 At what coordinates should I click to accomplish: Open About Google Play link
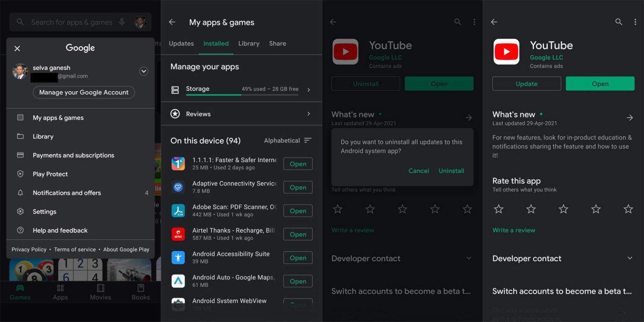coord(126,249)
